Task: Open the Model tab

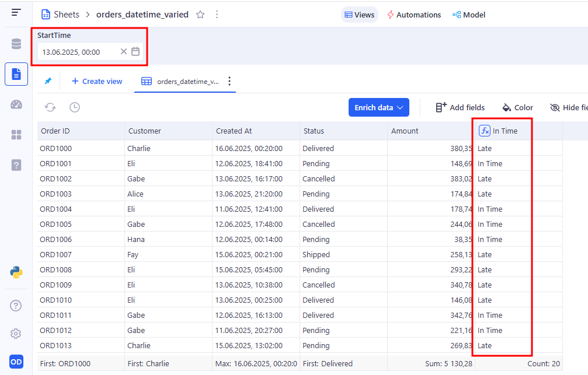Action: click(469, 15)
